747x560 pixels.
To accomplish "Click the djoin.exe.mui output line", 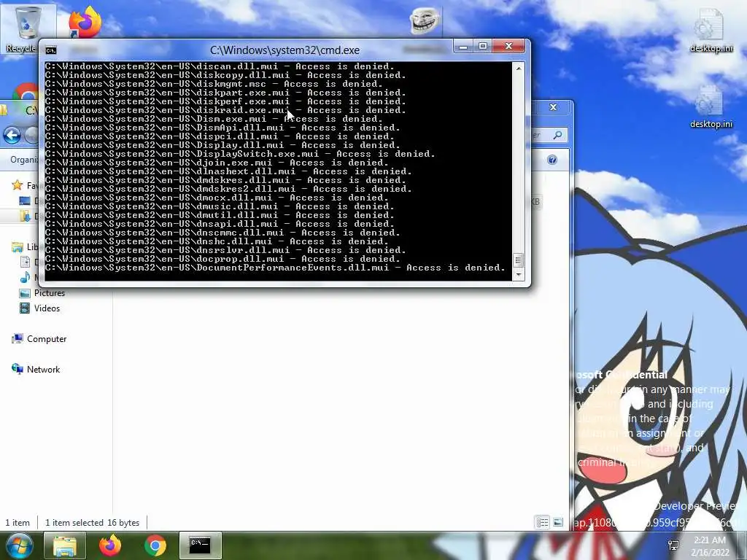I will click(x=217, y=163).
